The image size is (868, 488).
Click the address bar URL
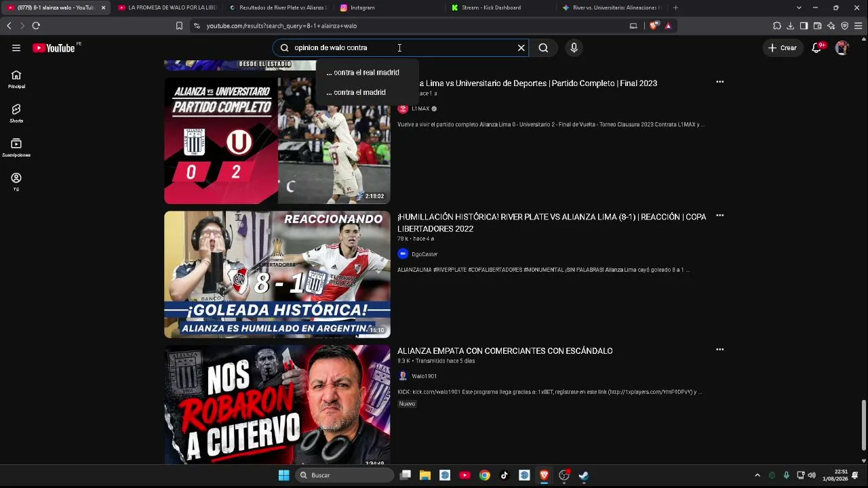click(281, 26)
